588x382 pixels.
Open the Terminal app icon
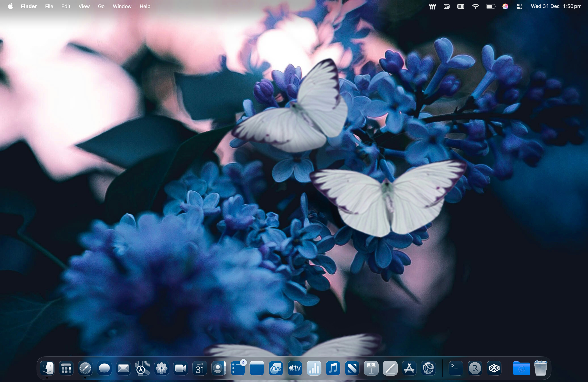456,368
